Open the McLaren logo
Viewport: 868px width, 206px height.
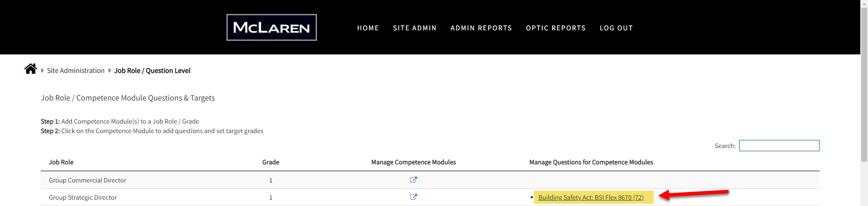[x=272, y=28]
